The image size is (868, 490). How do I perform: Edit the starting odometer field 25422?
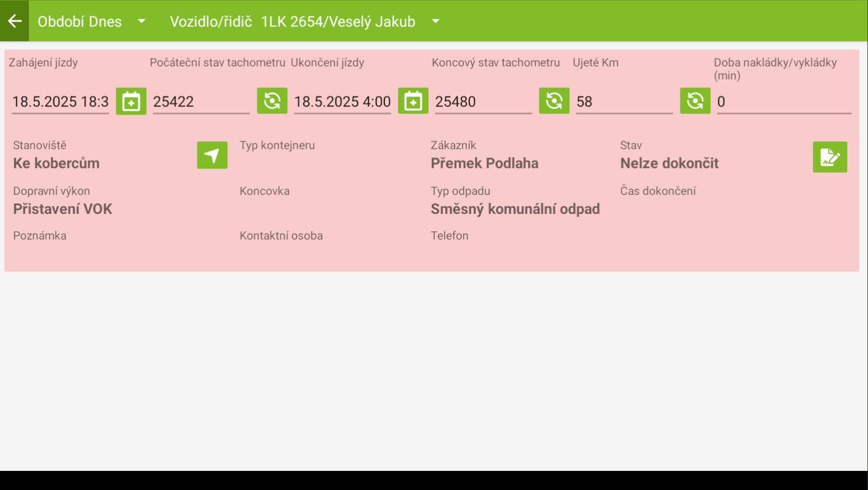[x=201, y=102]
